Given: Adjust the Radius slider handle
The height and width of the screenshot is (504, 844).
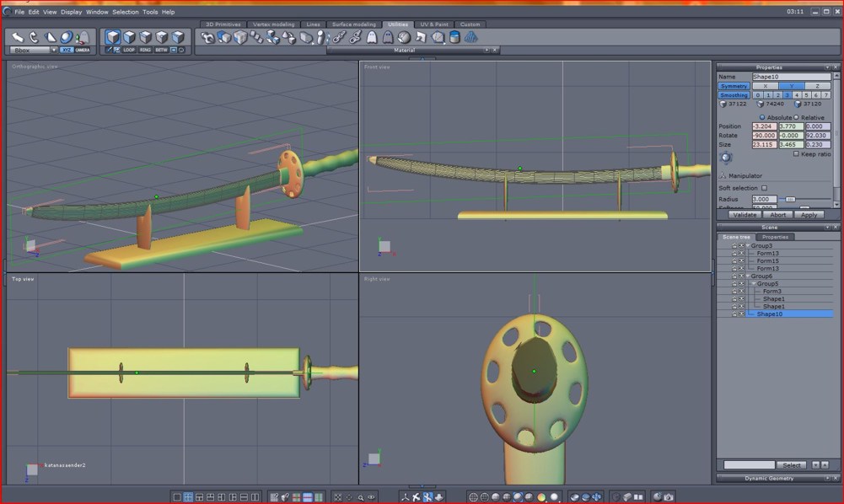Looking at the screenshot, I should coord(790,200).
